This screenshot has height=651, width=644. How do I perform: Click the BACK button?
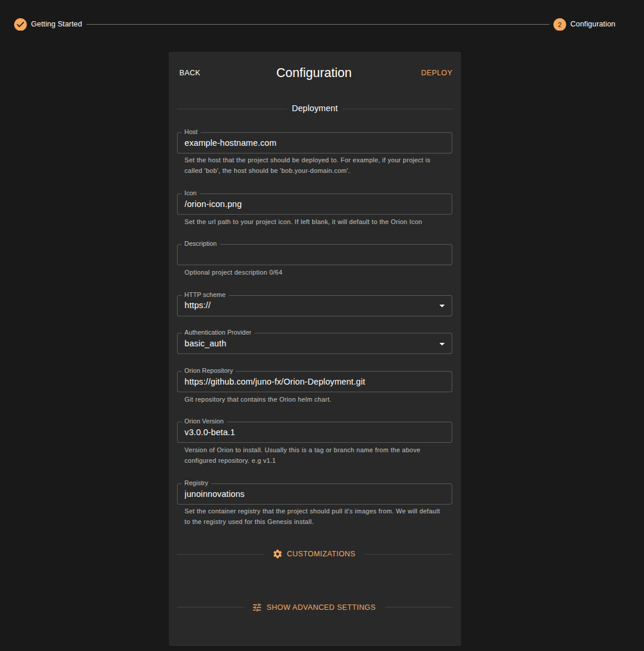tap(189, 72)
